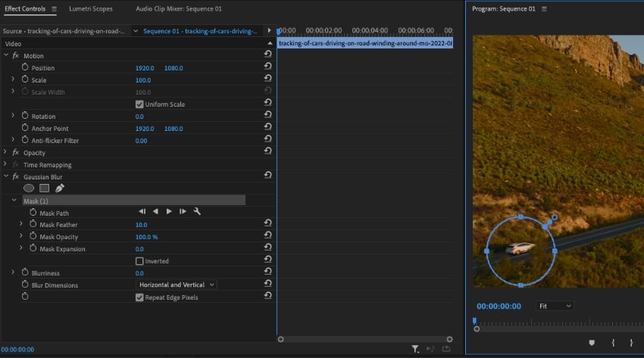Collapse the Gaussian Blur effect group

coord(6,176)
